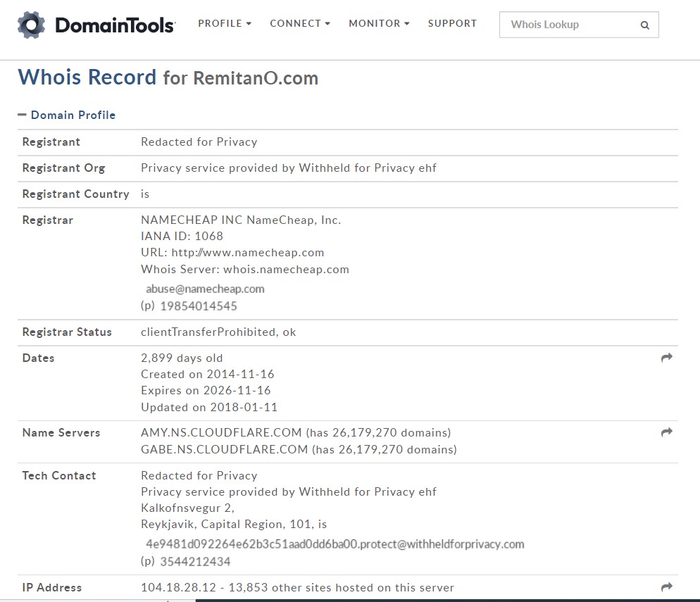Image resolution: width=700 pixels, height=602 pixels.
Task: Open the CONNECT dropdown menu
Action: (x=299, y=23)
